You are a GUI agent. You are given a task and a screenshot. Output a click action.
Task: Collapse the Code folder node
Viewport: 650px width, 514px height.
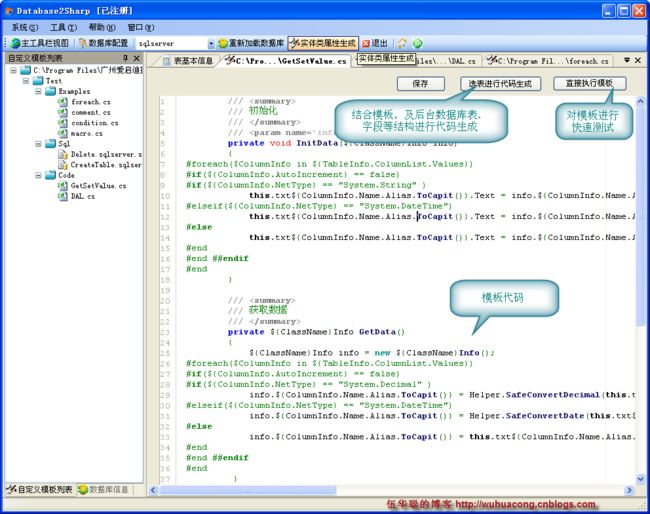click(38, 175)
